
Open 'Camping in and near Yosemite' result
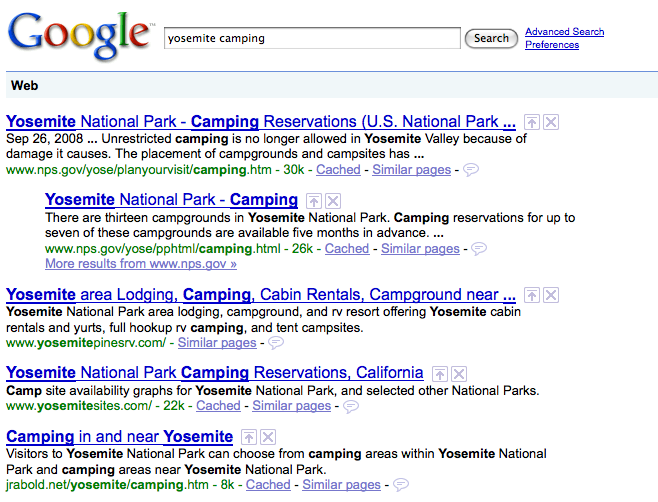pyautogui.click(x=119, y=437)
